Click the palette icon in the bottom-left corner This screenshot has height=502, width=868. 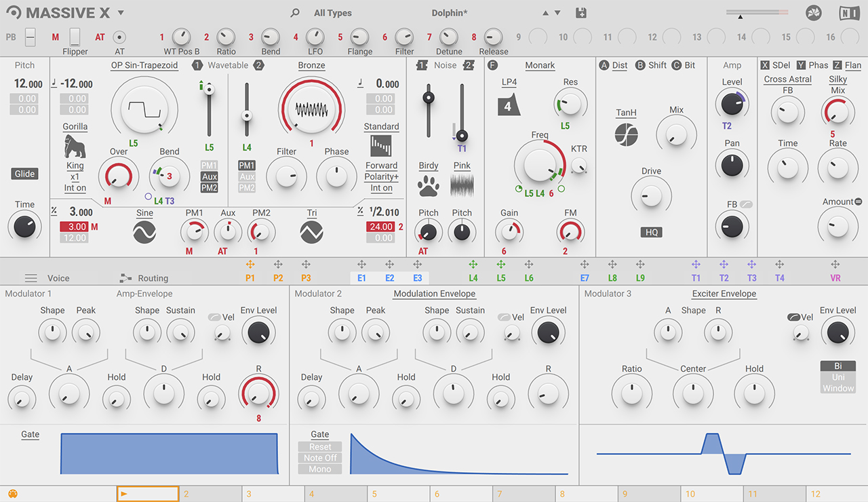point(12,495)
